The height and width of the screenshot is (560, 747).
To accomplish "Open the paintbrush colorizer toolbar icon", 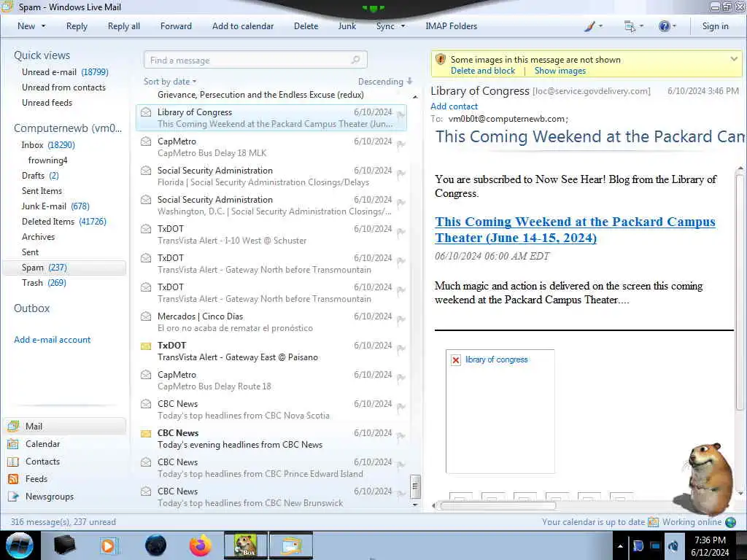I will pyautogui.click(x=589, y=27).
